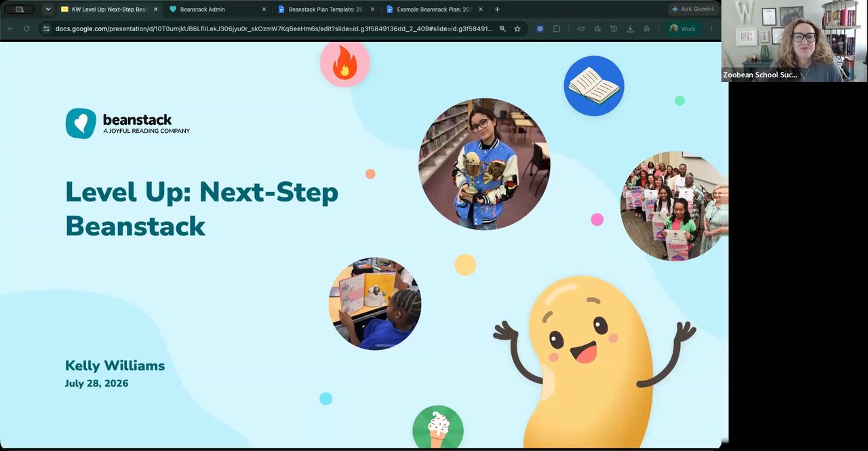Click the girl holding trophies photo

[484, 163]
